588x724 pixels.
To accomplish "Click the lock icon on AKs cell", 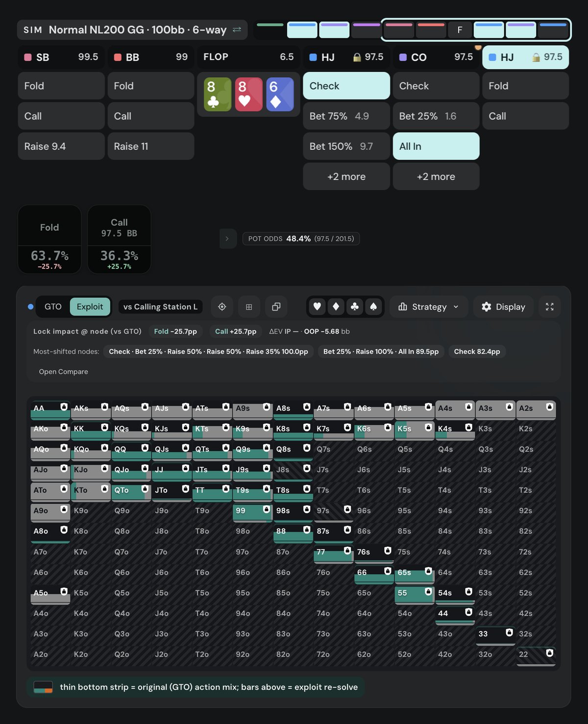I will point(104,407).
